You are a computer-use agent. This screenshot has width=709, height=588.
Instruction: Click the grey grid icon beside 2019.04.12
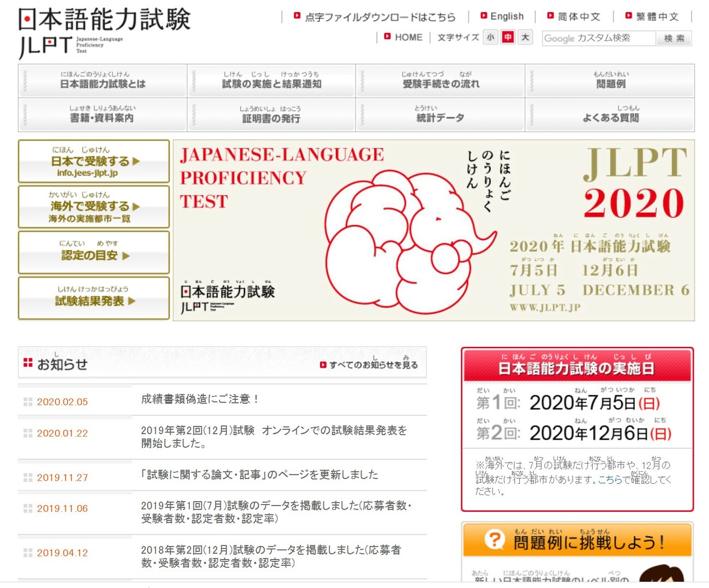pyautogui.click(x=28, y=553)
